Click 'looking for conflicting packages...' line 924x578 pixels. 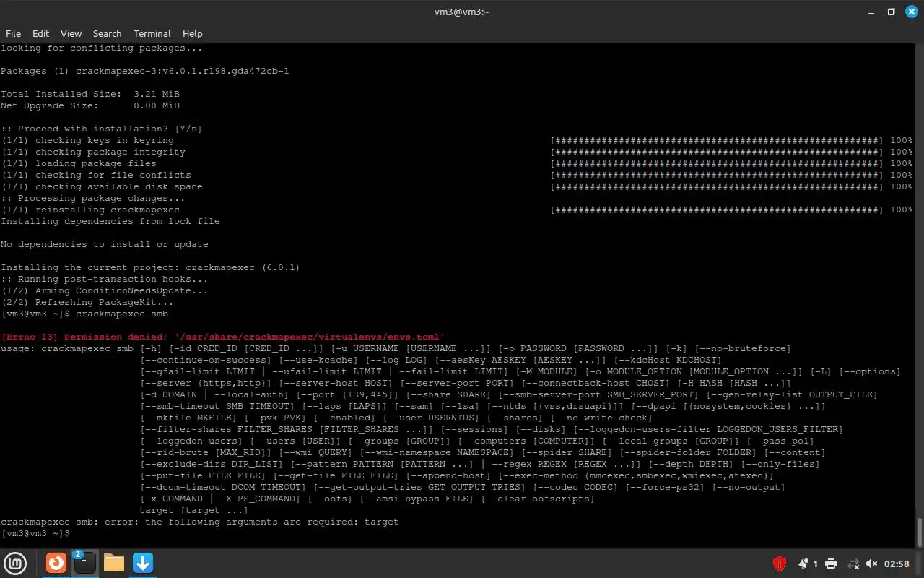[102, 48]
